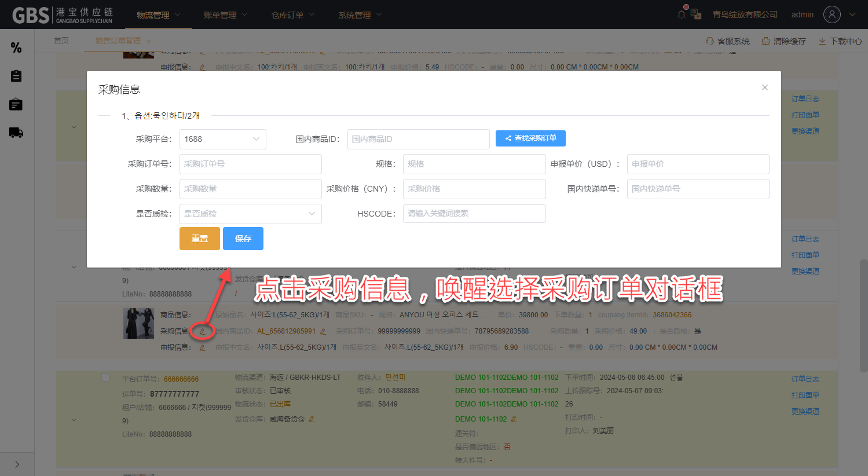Open the 采购平台 dropdown showing 1688
Image resolution: width=868 pixels, height=476 pixels.
222,139
